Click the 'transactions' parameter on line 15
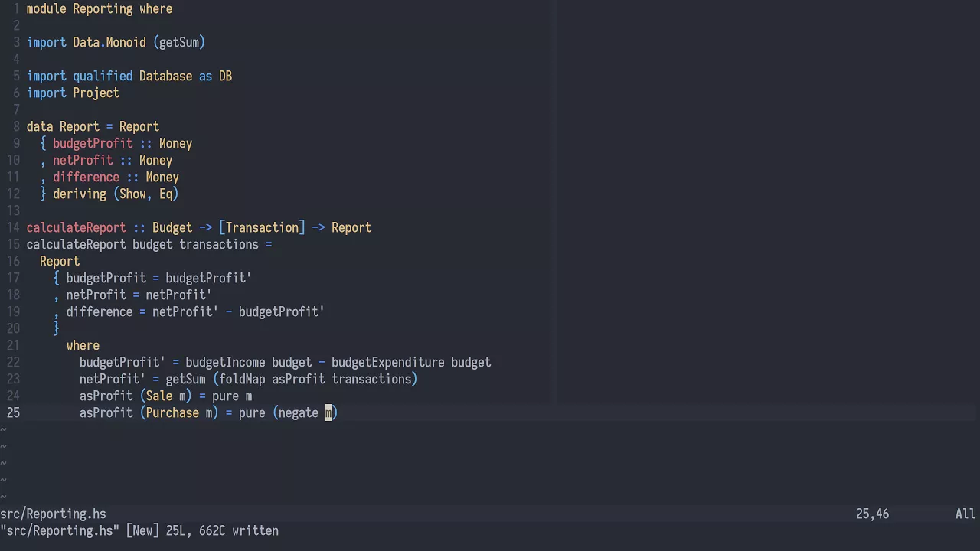980x551 pixels. pyautogui.click(x=219, y=245)
